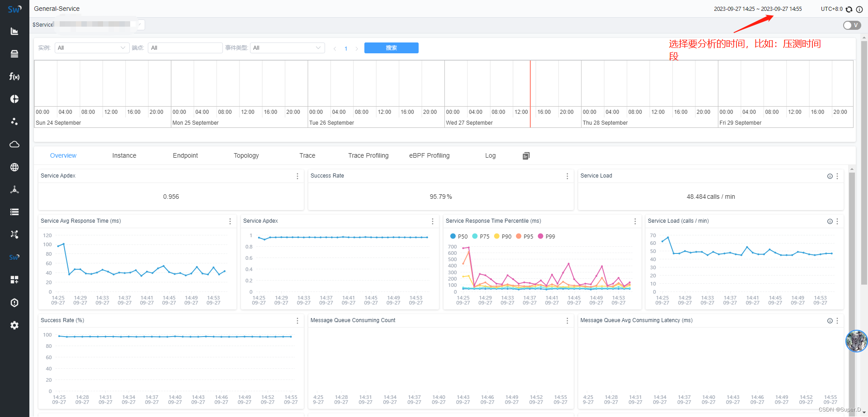Open the dashboard widgets sidebar icon

point(14,280)
